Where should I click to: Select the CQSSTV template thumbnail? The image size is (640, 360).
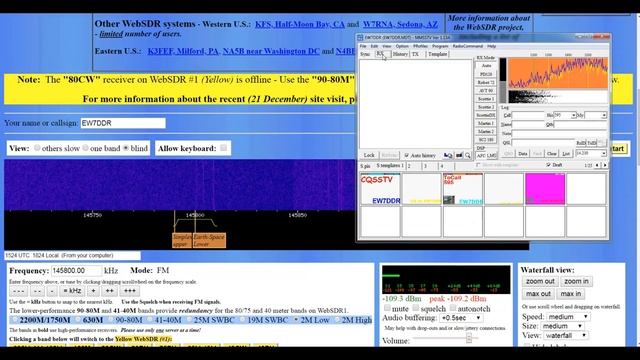click(x=380, y=189)
